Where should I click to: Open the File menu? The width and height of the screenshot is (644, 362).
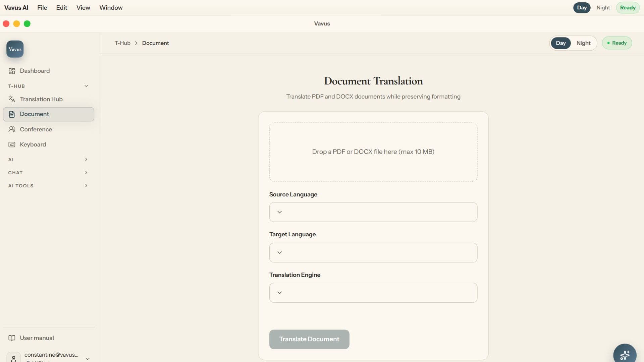42,8
